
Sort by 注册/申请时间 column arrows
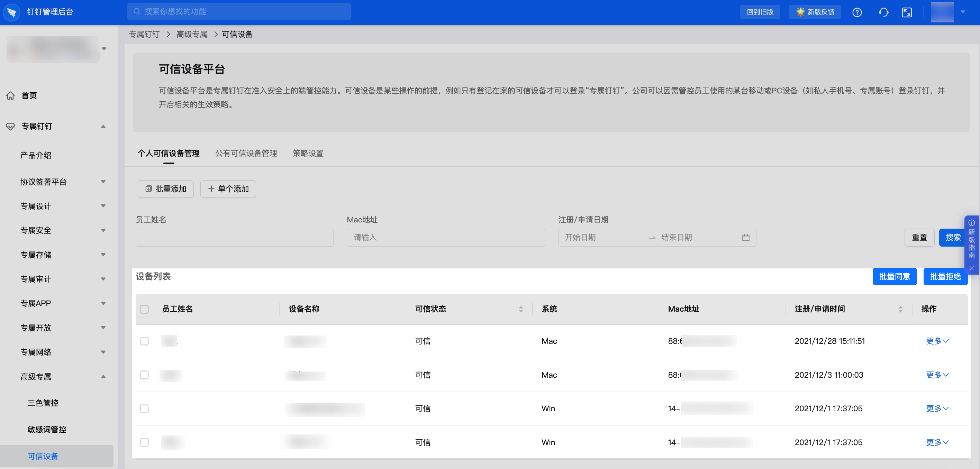(900, 309)
